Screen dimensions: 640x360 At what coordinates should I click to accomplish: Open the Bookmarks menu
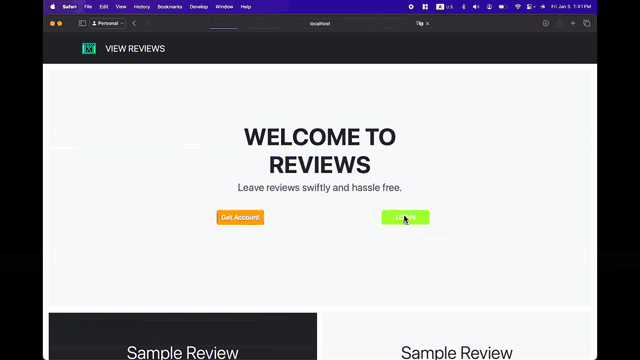(x=170, y=7)
